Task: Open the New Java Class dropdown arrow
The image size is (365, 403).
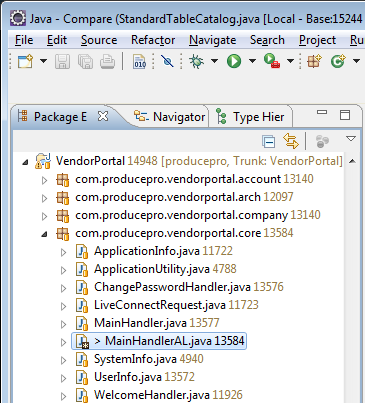Action: pos(356,61)
